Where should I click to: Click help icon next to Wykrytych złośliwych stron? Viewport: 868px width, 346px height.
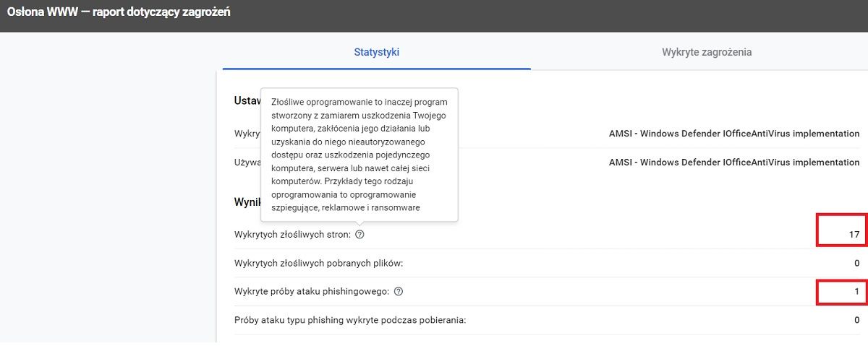pyautogui.click(x=359, y=234)
